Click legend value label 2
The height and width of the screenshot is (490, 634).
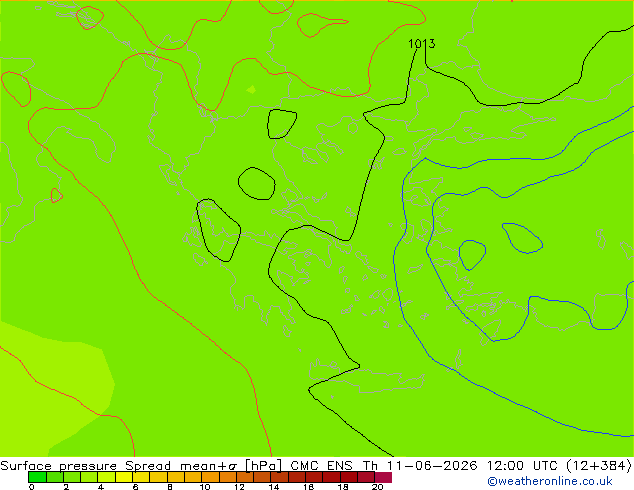point(66,487)
